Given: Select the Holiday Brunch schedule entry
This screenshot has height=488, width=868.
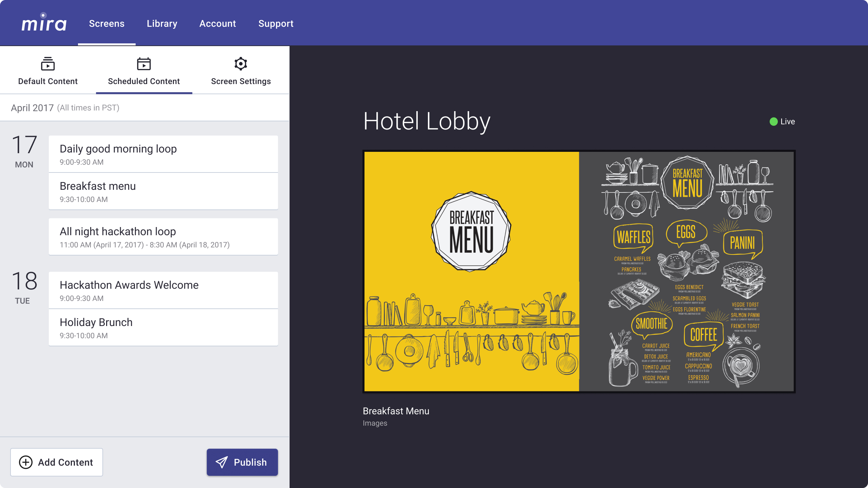Looking at the screenshot, I should 163,327.
